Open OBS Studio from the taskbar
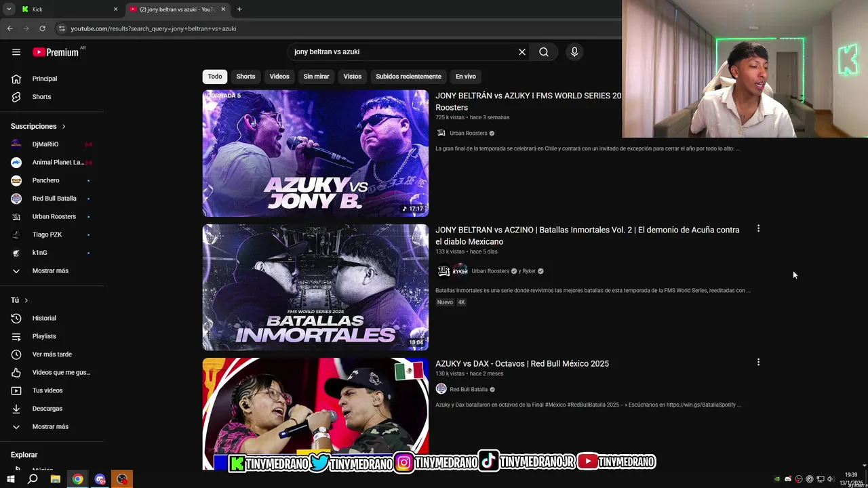 click(122, 479)
